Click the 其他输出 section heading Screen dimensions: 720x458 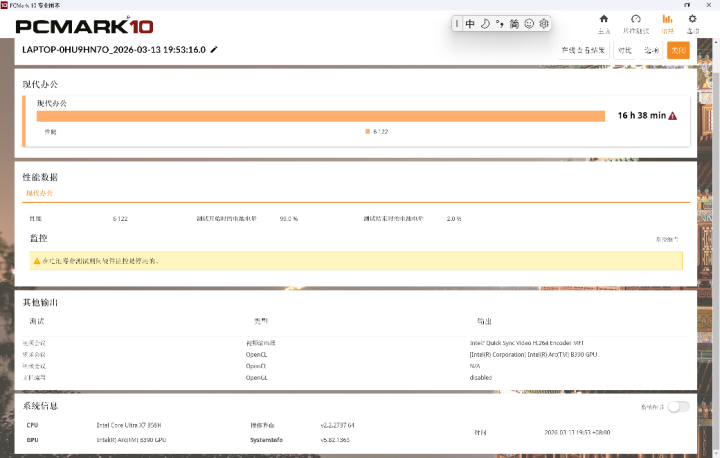tap(40, 302)
